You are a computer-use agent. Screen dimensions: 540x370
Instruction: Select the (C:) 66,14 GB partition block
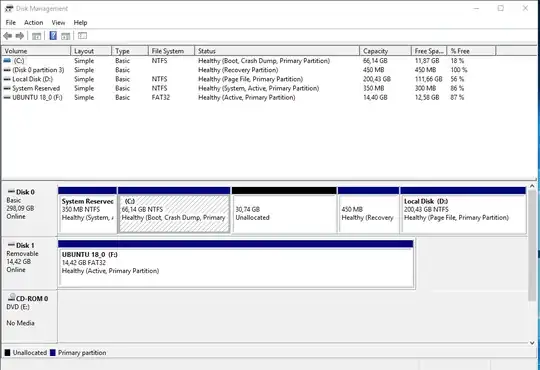tap(174, 210)
